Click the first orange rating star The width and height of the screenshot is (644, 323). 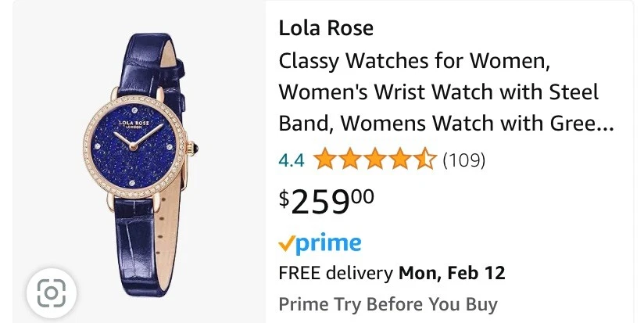click(x=323, y=160)
